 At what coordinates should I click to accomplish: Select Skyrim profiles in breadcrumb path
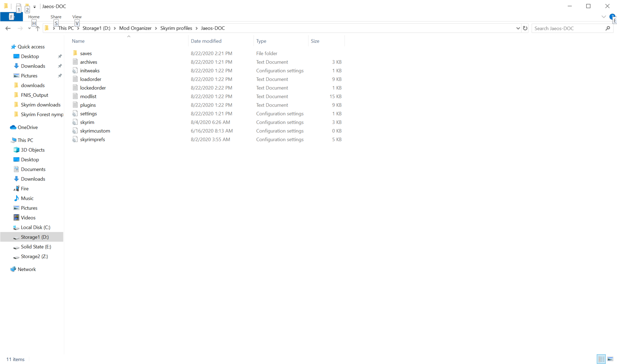coord(176,28)
